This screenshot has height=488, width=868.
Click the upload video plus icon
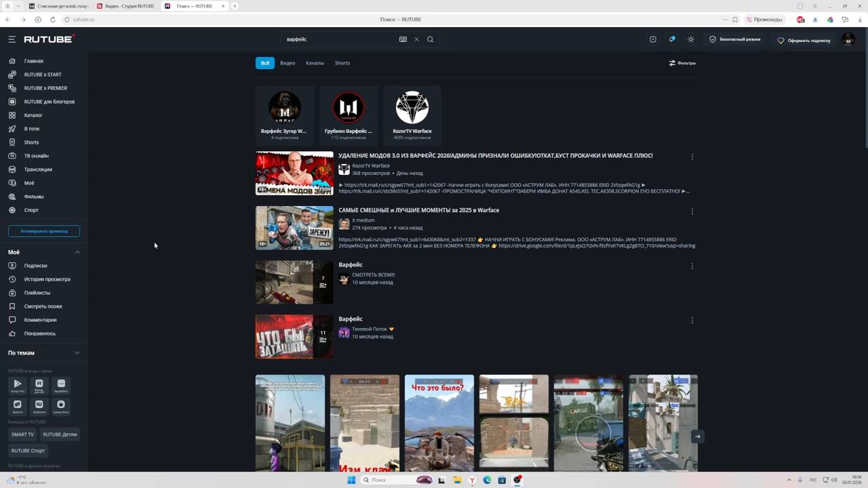pyautogui.click(x=653, y=39)
